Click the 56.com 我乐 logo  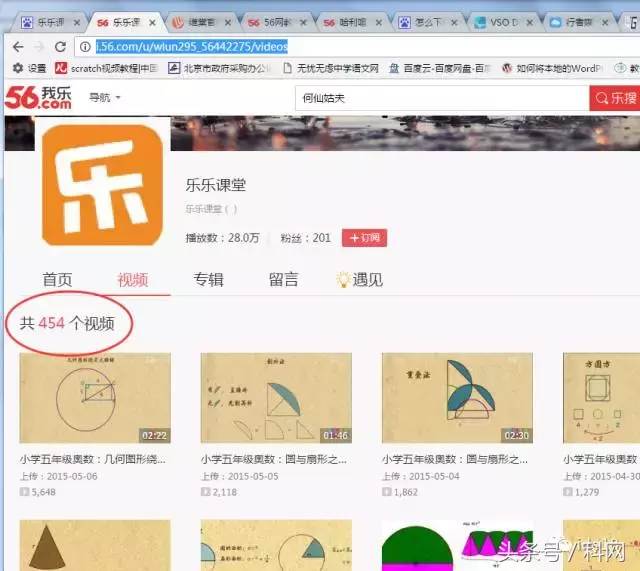[38, 98]
